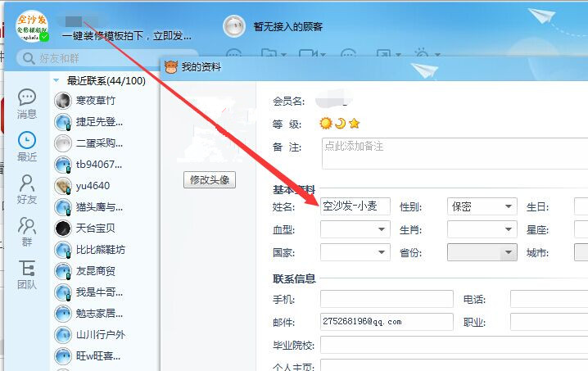Open the 血型 dropdown
This screenshot has height=371, width=588.
[355, 229]
